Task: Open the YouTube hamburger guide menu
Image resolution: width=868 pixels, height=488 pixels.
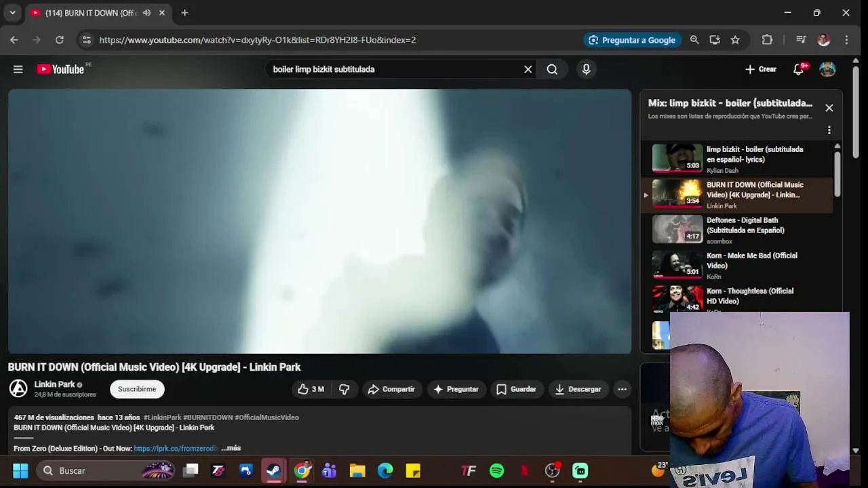Action: tap(18, 69)
